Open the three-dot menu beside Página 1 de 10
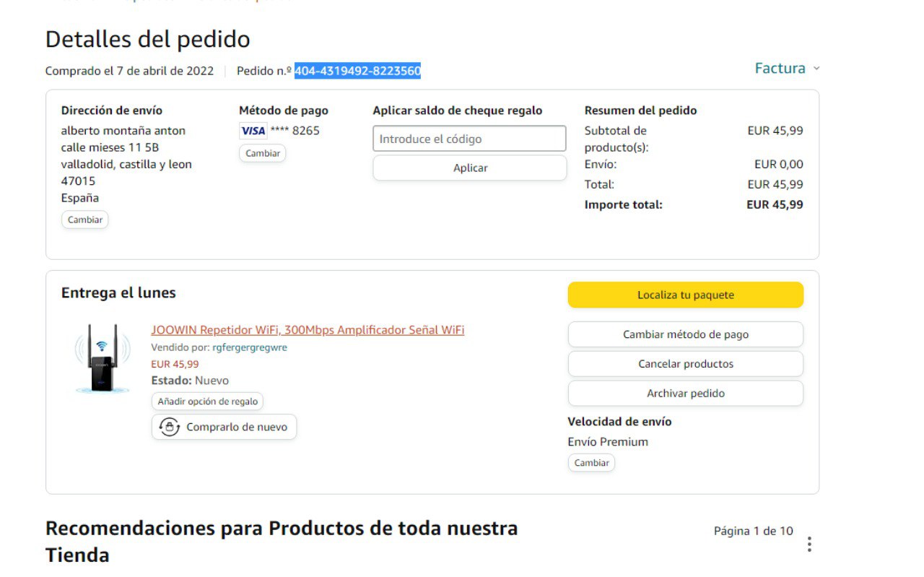 coord(809,544)
